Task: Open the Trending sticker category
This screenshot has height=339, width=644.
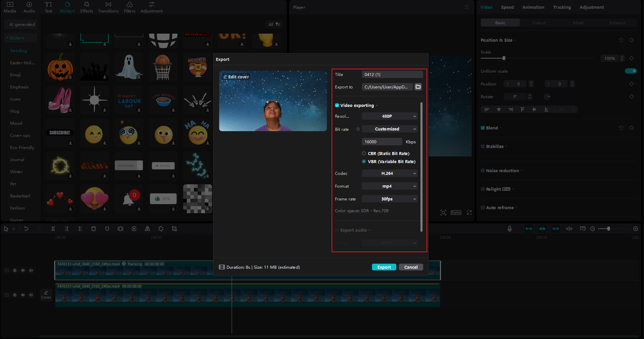Action: (19, 51)
